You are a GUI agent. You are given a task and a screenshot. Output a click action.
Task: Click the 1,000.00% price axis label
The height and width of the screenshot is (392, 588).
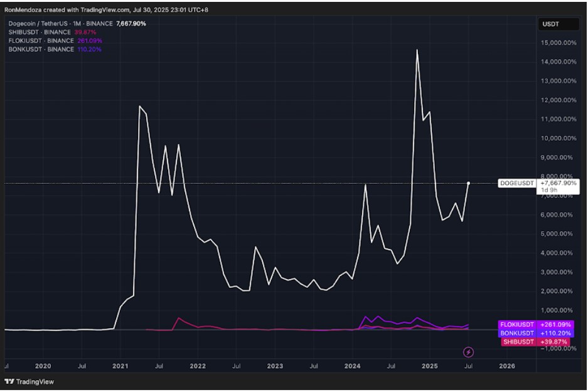[557, 310]
